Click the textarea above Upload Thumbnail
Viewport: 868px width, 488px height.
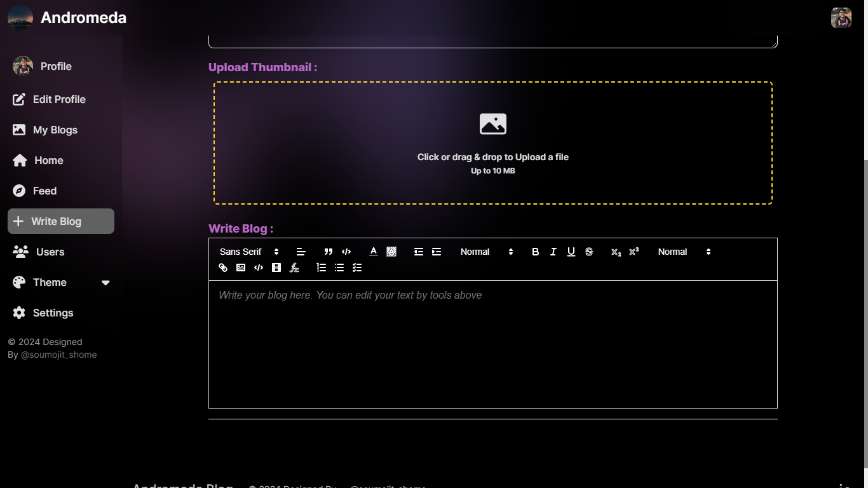(x=493, y=41)
